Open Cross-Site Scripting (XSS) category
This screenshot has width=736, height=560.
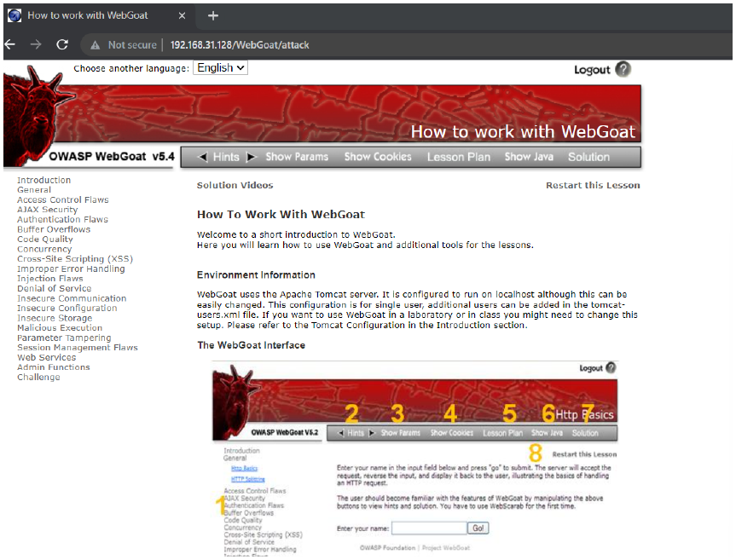[x=75, y=259]
